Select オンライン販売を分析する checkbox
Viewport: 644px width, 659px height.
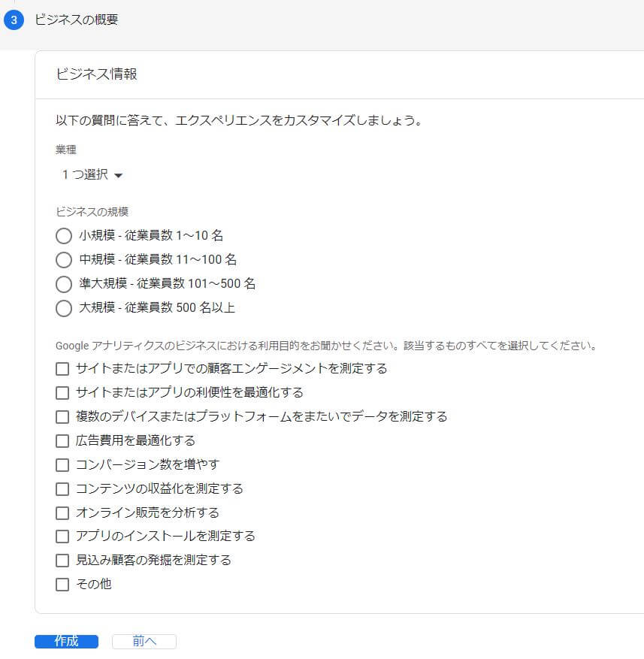coord(62,512)
